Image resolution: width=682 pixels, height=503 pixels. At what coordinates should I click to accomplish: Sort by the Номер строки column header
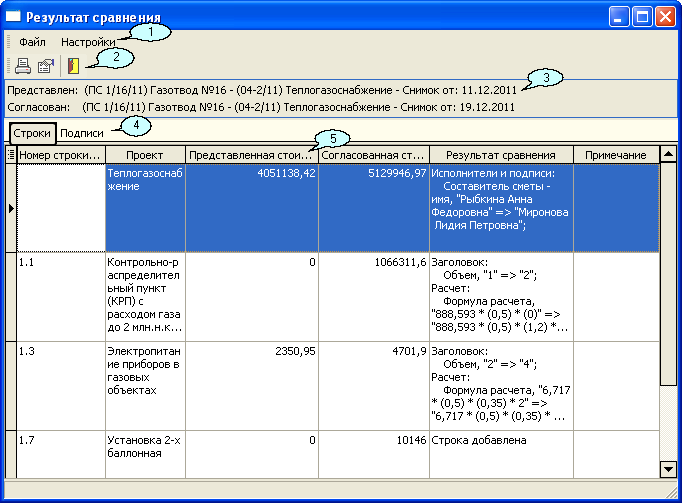tap(61, 155)
